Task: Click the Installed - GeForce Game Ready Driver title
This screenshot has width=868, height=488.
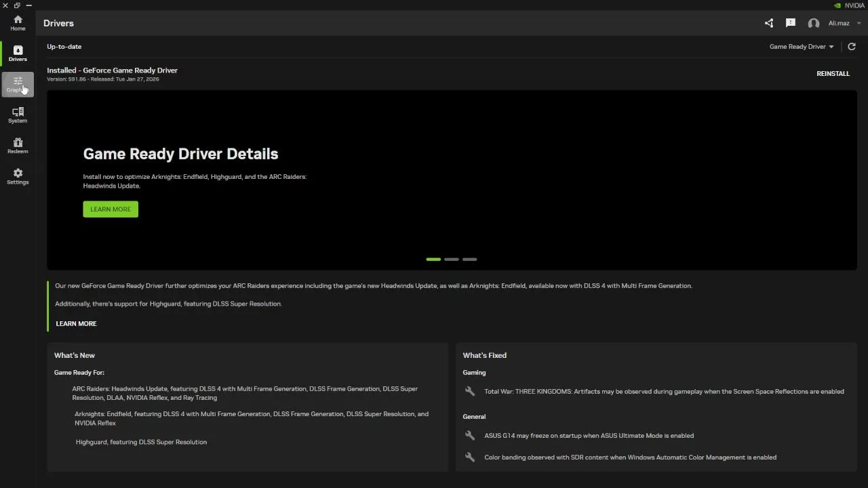Action: pyautogui.click(x=112, y=70)
